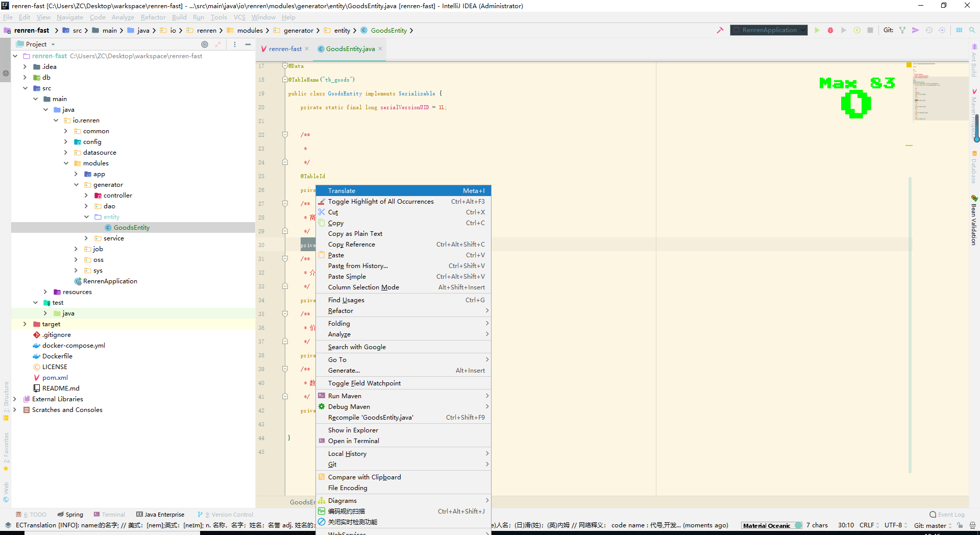Switch to renren-fast editor tab
The image size is (980, 535).
tap(285, 49)
